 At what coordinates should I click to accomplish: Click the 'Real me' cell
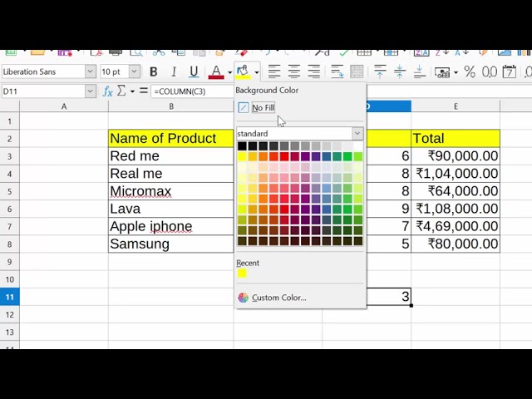[171, 174]
